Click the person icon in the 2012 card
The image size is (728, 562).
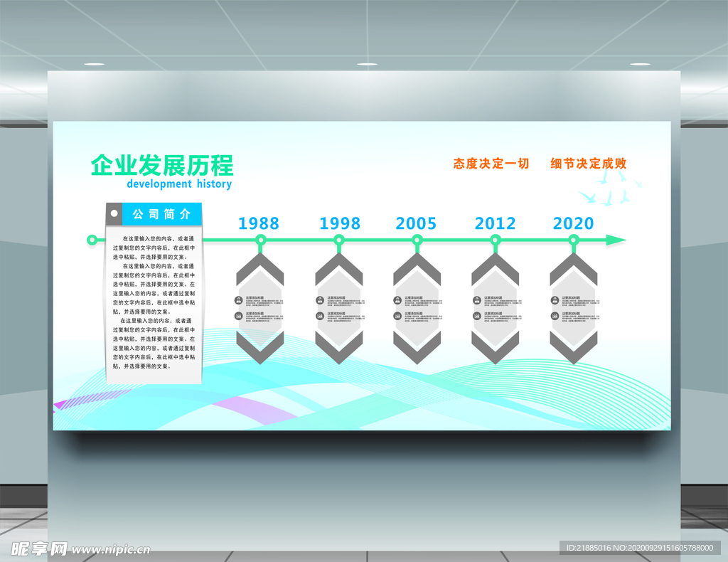[477, 300]
